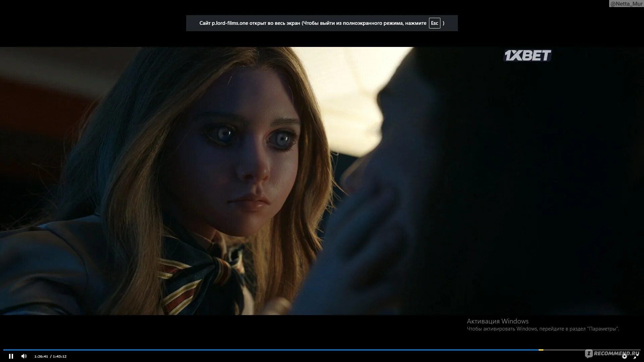
Task: Click the Esc key hint in the fullscreen notice
Action: (x=434, y=23)
